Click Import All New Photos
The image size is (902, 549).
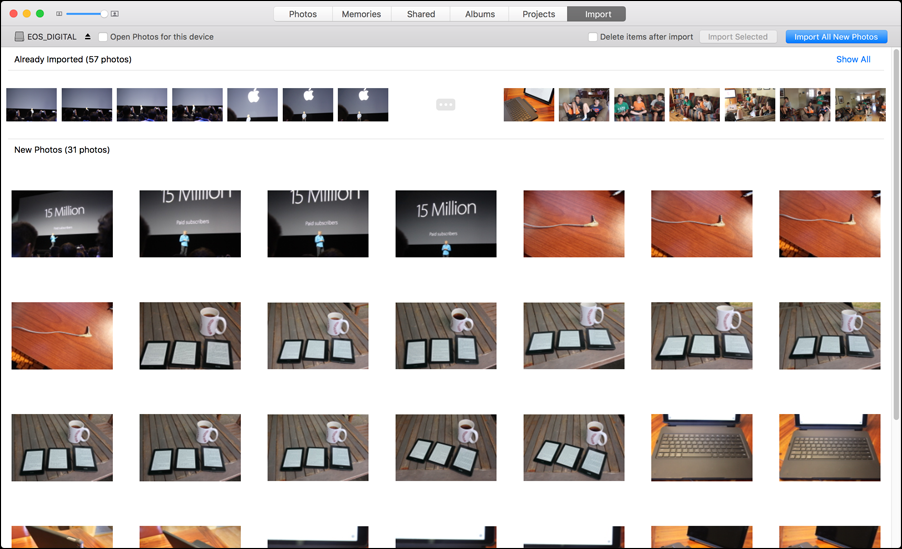click(836, 37)
